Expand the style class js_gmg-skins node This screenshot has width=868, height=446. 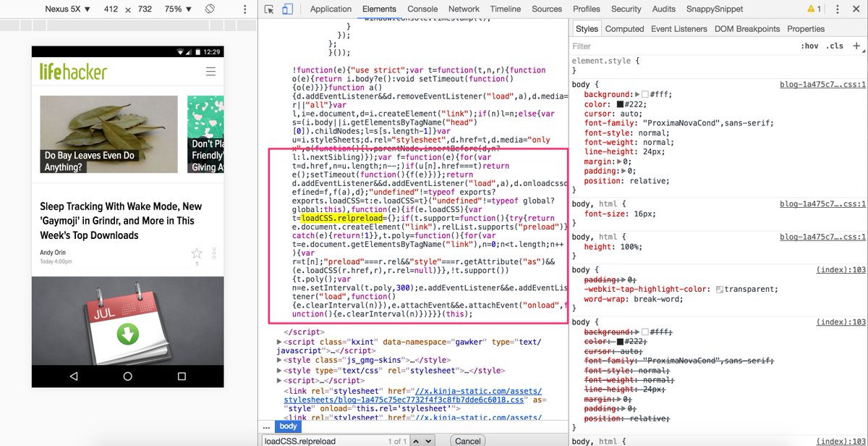point(281,360)
